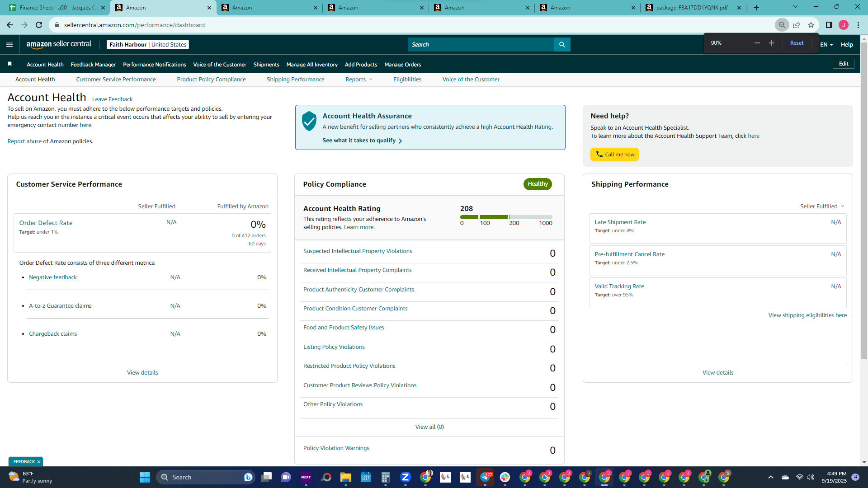Image resolution: width=868 pixels, height=488 pixels.
Task: Expand the Reports dropdown
Action: (x=359, y=80)
